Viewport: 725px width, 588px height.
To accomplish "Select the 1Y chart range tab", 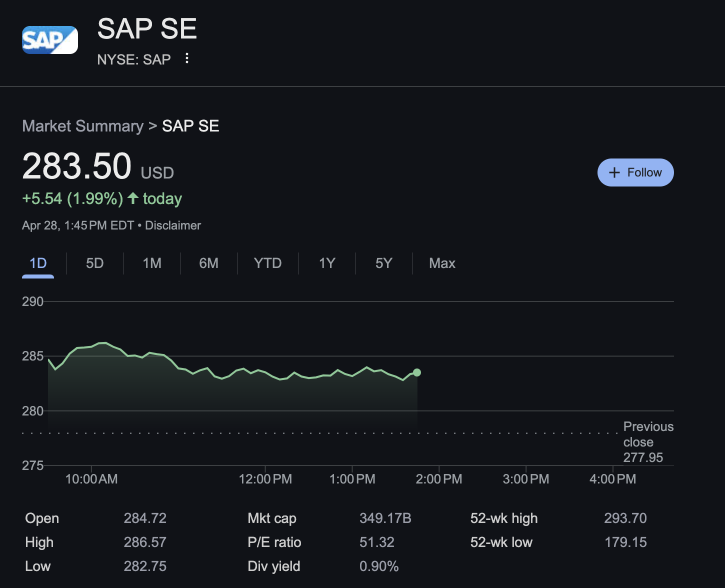I will coord(327,263).
